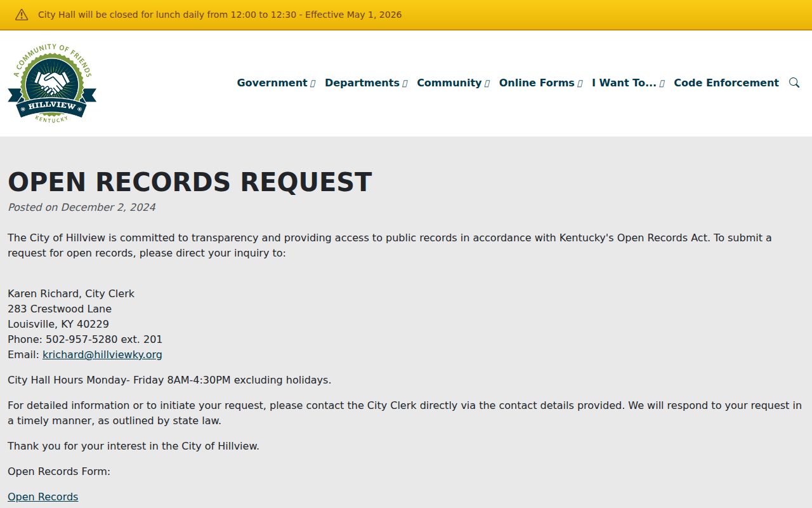812x508 pixels.
Task: Click the City Hall Hours line
Action: coord(169,380)
